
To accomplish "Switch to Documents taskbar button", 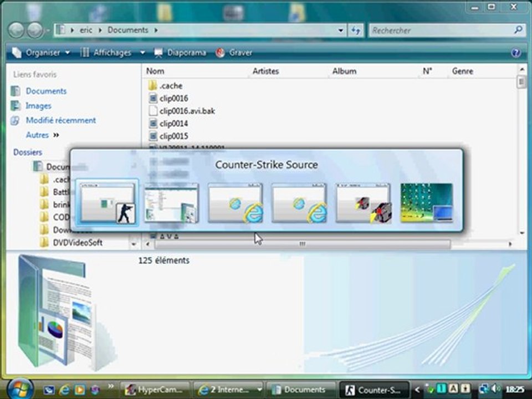I will click(300, 390).
